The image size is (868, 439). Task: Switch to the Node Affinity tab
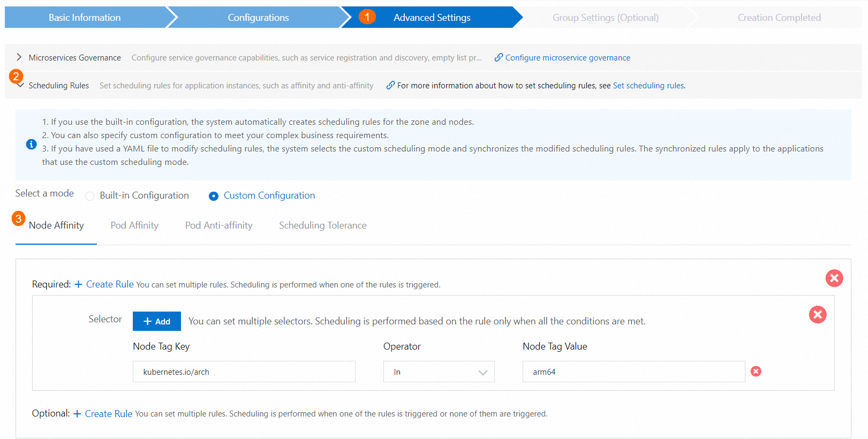coord(56,225)
